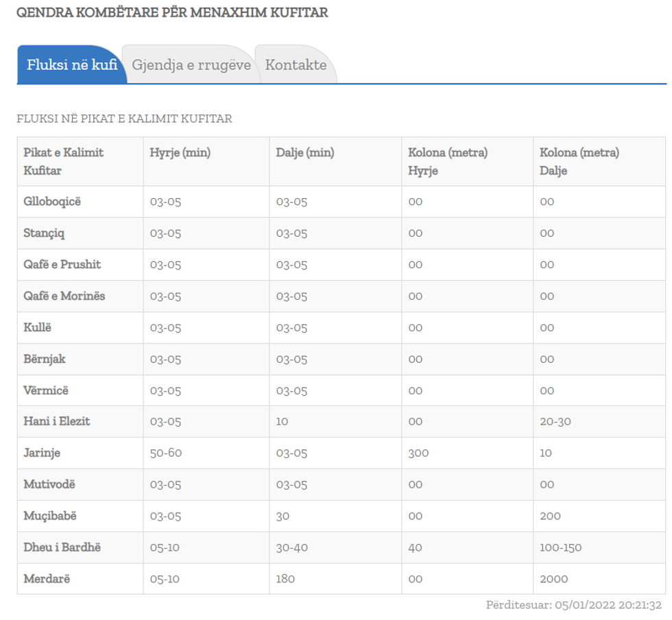672x620 pixels.
Task: Click Muçibabë in the first column
Action: click(51, 516)
